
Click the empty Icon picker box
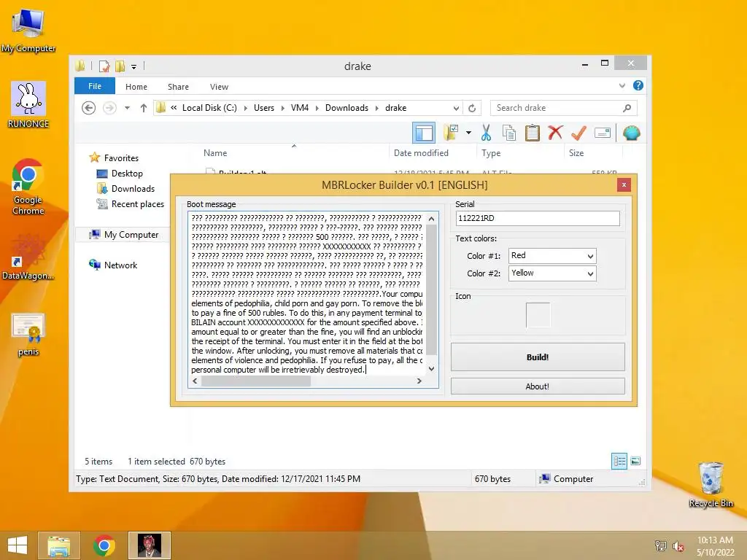click(x=538, y=315)
